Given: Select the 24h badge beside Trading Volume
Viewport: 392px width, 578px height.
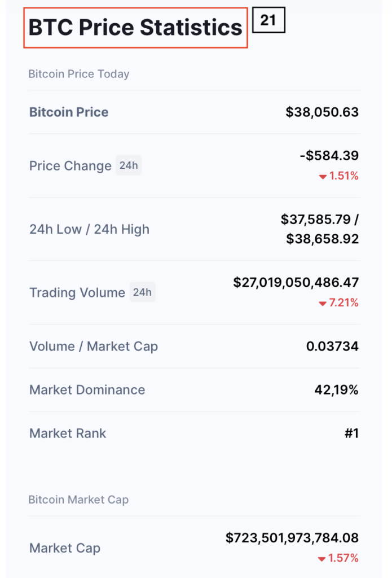Looking at the screenshot, I should 142,292.
